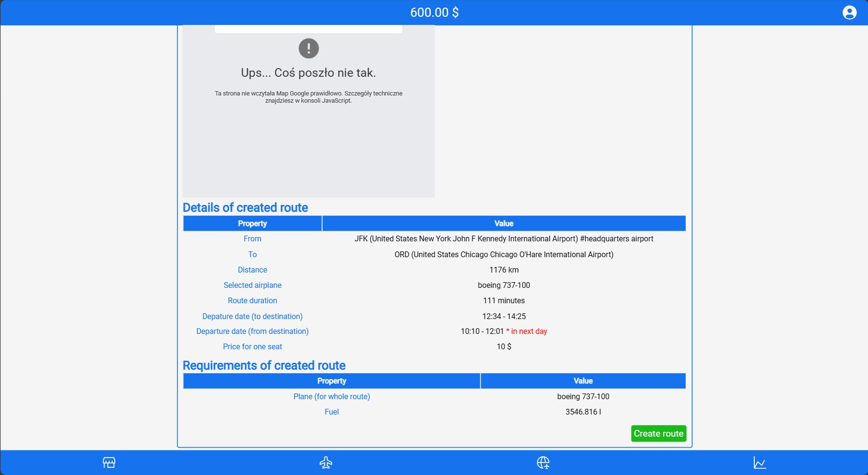Screen dimensions: 868x475
Task: Click the white box above the map error
Action: coord(308,29)
